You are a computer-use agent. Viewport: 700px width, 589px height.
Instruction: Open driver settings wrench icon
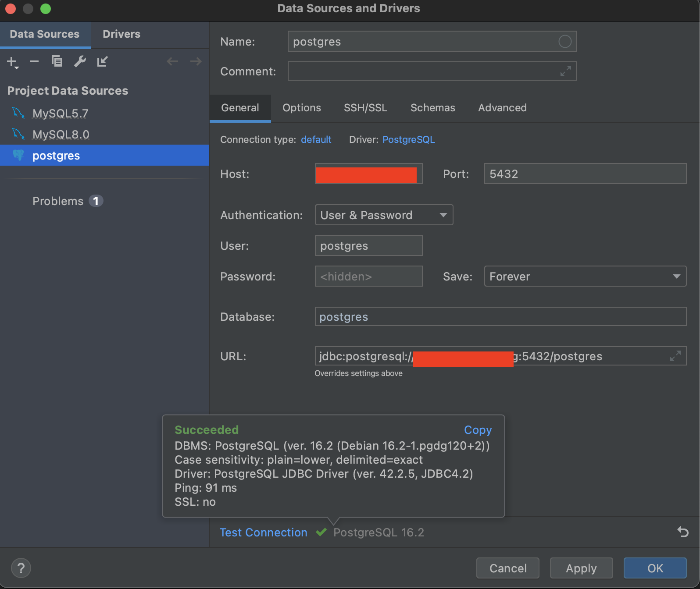point(80,61)
